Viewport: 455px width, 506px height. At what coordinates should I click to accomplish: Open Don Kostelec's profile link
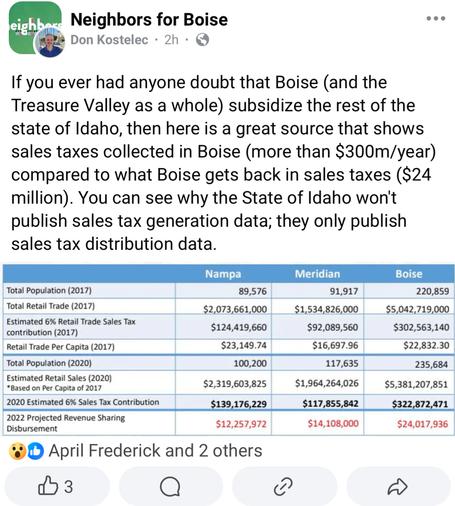(109, 40)
